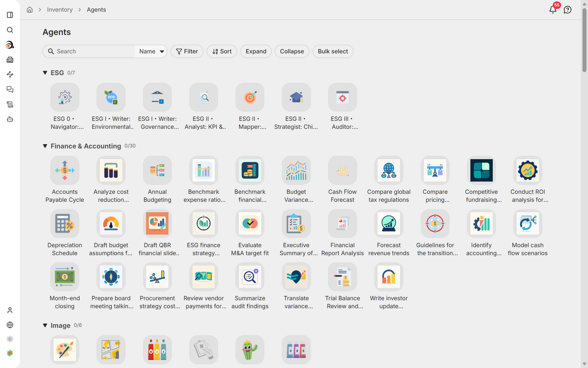Click the Bulk select button
This screenshot has height=368, width=588.
coord(333,51)
